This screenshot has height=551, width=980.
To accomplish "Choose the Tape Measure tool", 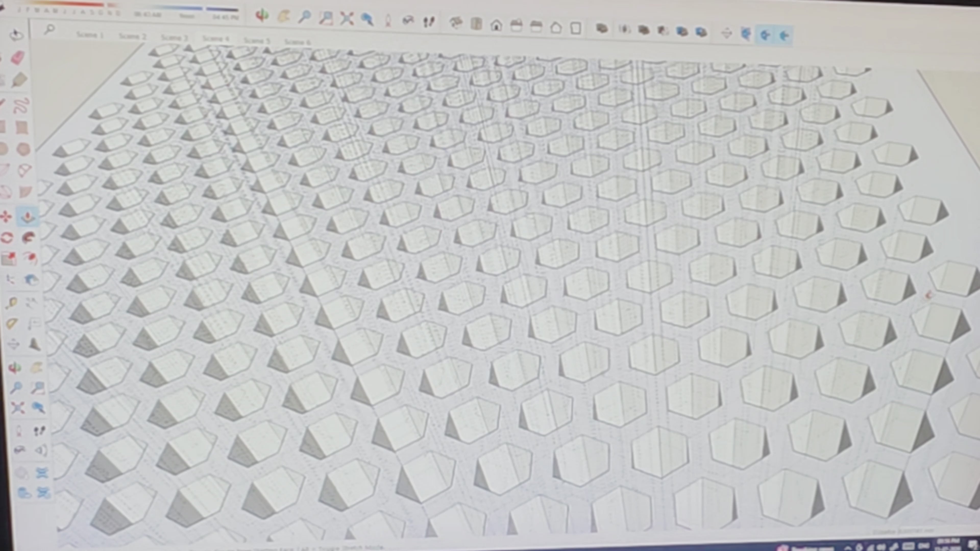I will (11, 303).
